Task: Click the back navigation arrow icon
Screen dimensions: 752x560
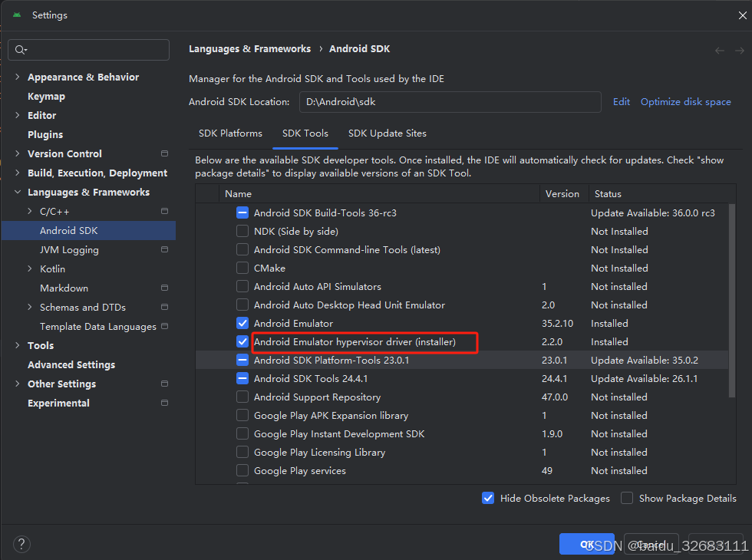Action: click(x=720, y=51)
